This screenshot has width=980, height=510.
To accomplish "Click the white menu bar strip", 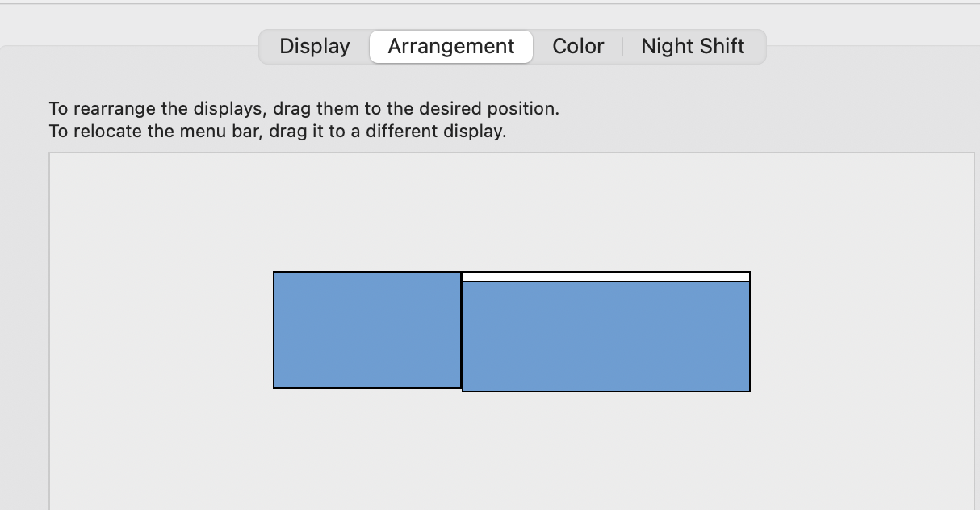I will click(x=606, y=277).
